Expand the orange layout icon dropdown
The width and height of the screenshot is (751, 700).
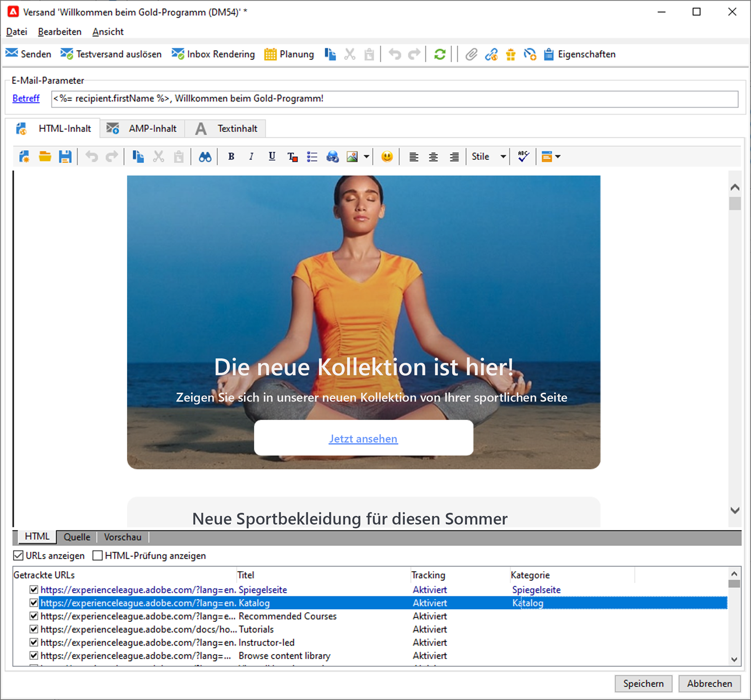[x=558, y=157]
